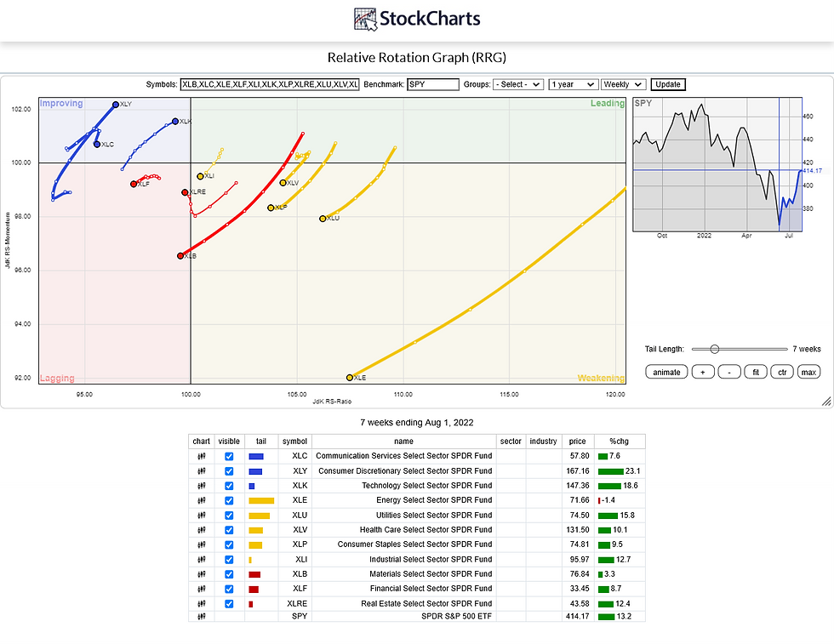Uncheck XLI visibility checkbox
This screenshot has width=834, height=644.
coord(229,560)
